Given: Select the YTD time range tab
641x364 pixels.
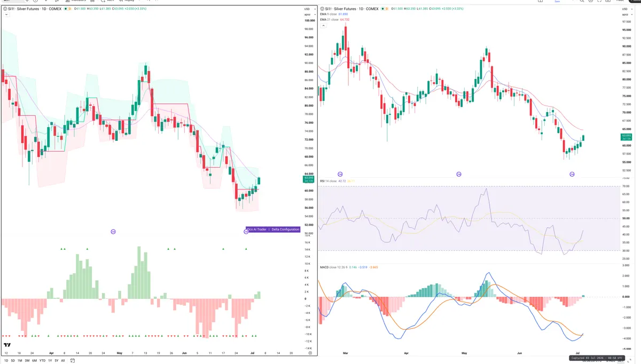Looking at the screenshot, I should pos(42,361).
